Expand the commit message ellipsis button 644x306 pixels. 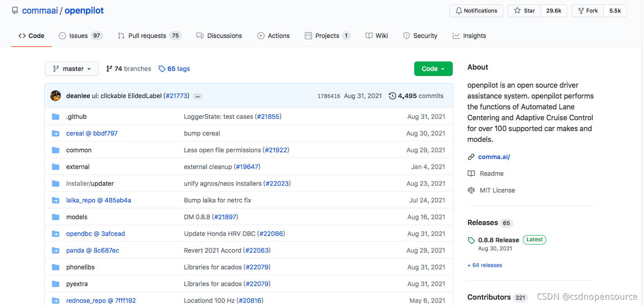point(197,96)
